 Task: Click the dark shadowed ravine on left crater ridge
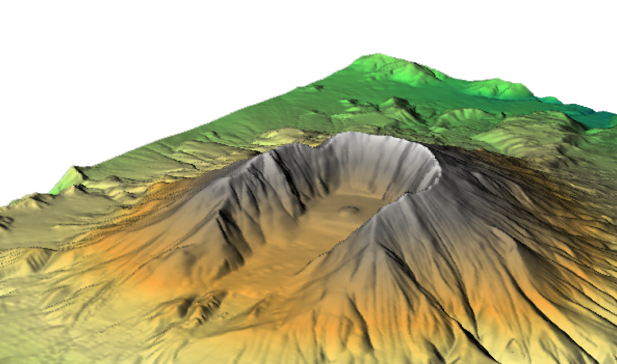(232, 235)
